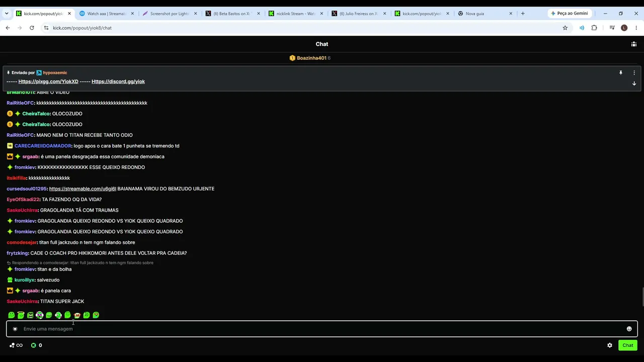Click the Boazinha401 gift leaderboard badge

click(x=310, y=58)
